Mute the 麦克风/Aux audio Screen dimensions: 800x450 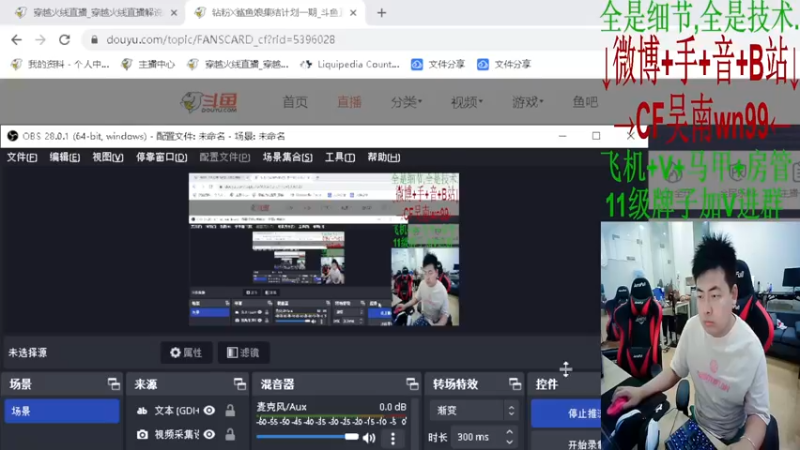[369, 438]
